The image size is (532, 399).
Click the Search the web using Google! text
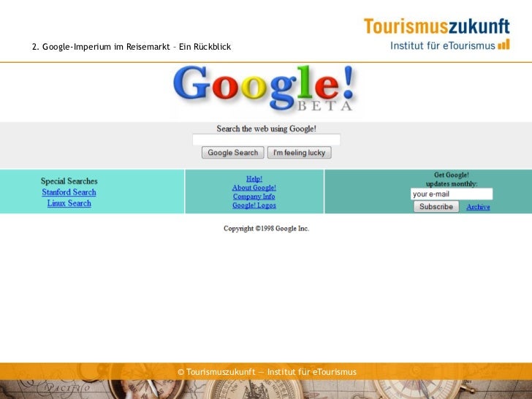tap(266, 129)
